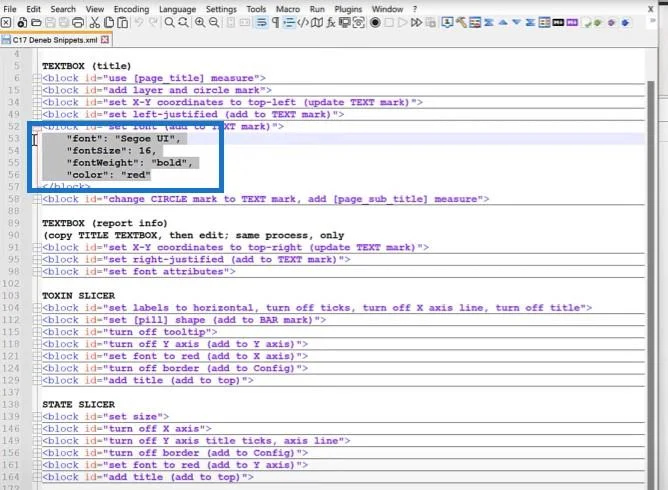The height and width of the screenshot is (490, 668).
Task: Expand the 'set left-justified' block fold marker
Action: tap(37, 115)
